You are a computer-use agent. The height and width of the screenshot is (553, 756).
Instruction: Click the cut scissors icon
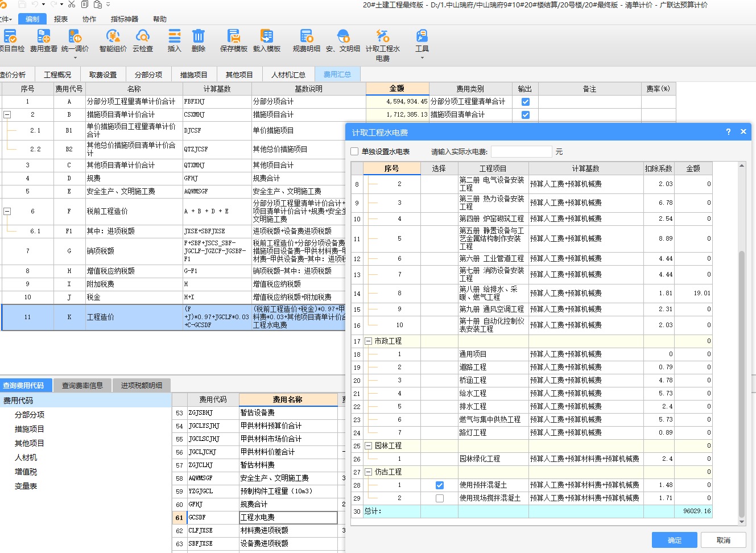tap(72, 4)
